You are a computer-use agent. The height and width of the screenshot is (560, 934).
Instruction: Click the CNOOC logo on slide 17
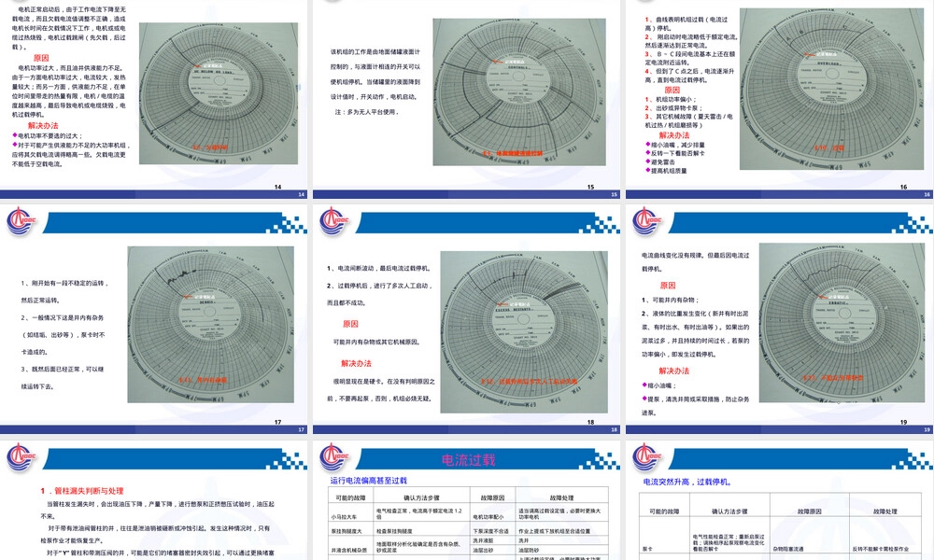click(21, 221)
